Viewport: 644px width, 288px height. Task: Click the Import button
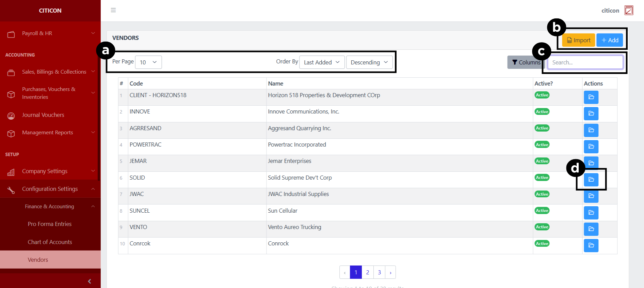click(x=578, y=40)
